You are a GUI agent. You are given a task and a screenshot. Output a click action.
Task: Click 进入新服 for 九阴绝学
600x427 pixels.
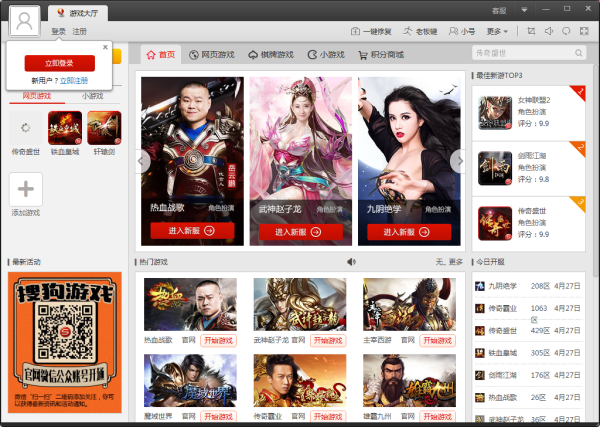click(x=409, y=232)
